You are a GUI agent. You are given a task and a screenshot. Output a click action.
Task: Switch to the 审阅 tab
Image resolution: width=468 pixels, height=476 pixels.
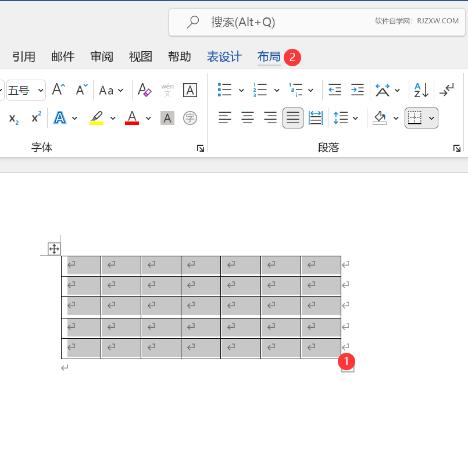pyautogui.click(x=102, y=57)
